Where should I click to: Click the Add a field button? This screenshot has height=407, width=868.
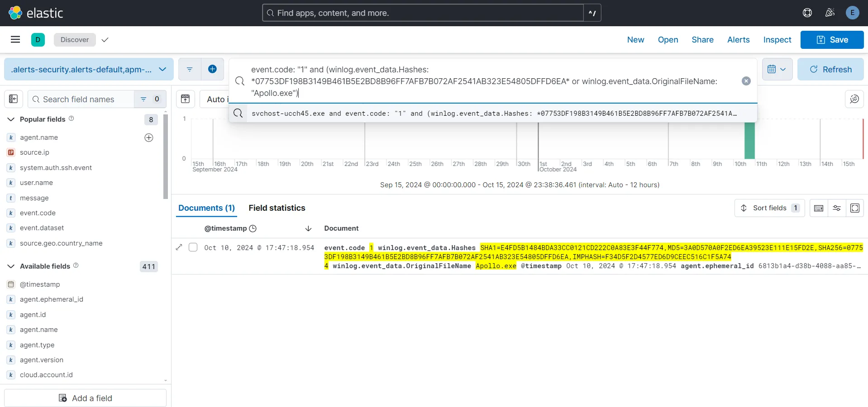[x=85, y=398]
